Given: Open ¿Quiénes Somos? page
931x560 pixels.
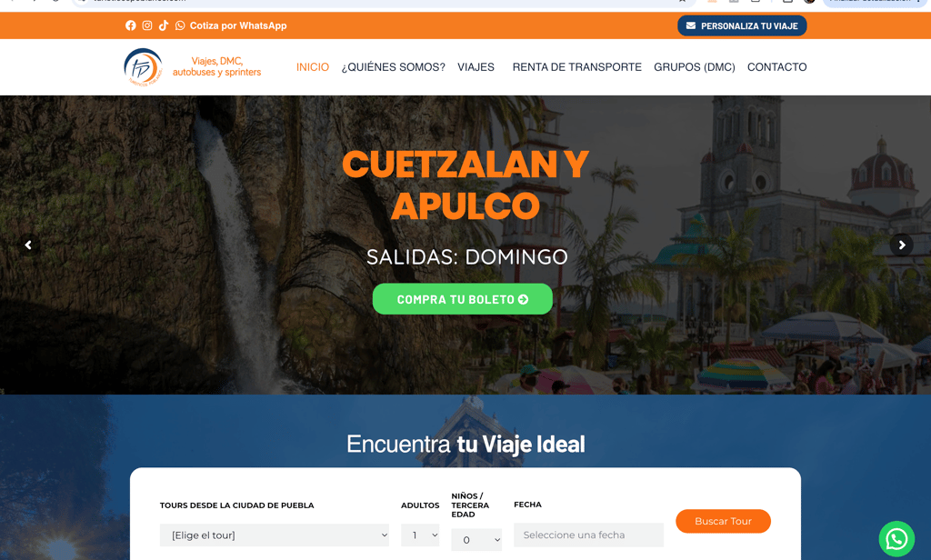Looking at the screenshot, I should pos(393,67).
